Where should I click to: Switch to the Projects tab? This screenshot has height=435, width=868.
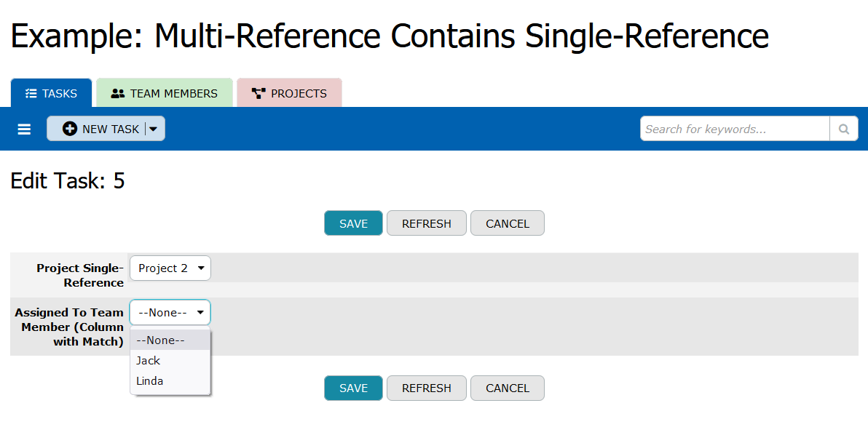pos(290,93)
